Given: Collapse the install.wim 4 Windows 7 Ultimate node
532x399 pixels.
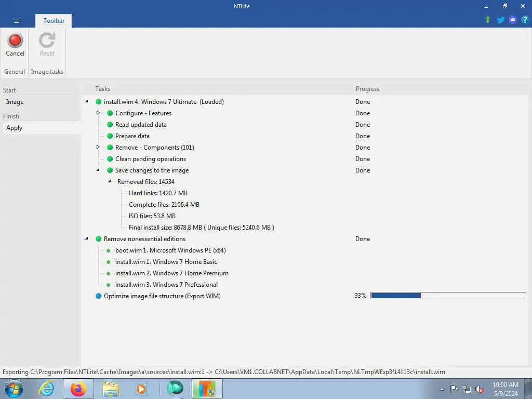Looking at the screenshot, I should [x=87, y=101].
